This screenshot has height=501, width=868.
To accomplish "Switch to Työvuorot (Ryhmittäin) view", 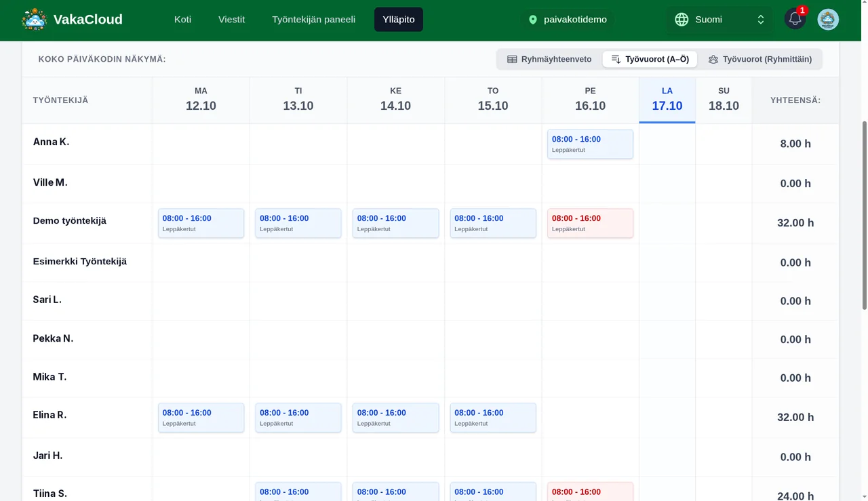I will (760, 59).
